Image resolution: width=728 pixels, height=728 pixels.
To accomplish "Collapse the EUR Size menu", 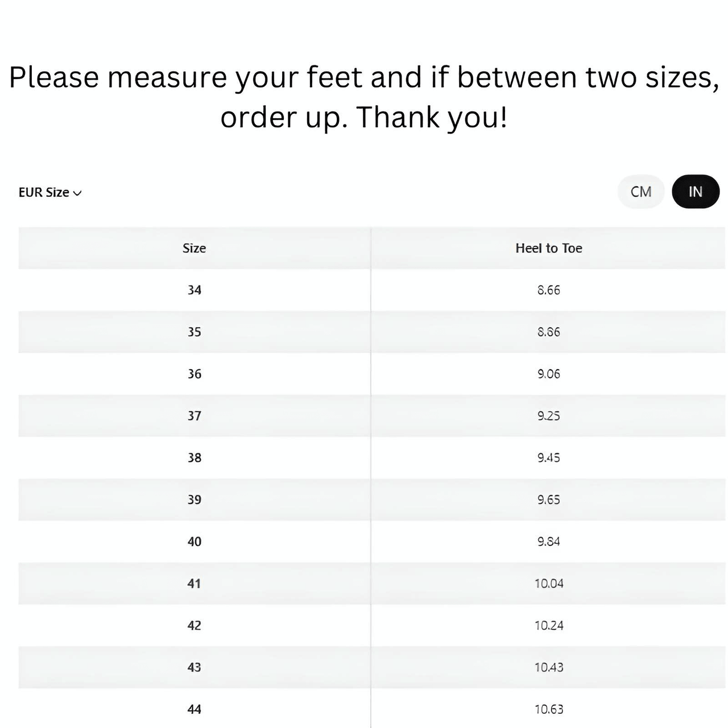I will [49, 192].
